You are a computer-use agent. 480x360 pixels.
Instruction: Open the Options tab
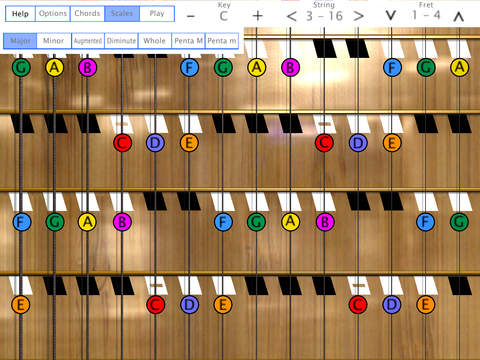point(53,14)
